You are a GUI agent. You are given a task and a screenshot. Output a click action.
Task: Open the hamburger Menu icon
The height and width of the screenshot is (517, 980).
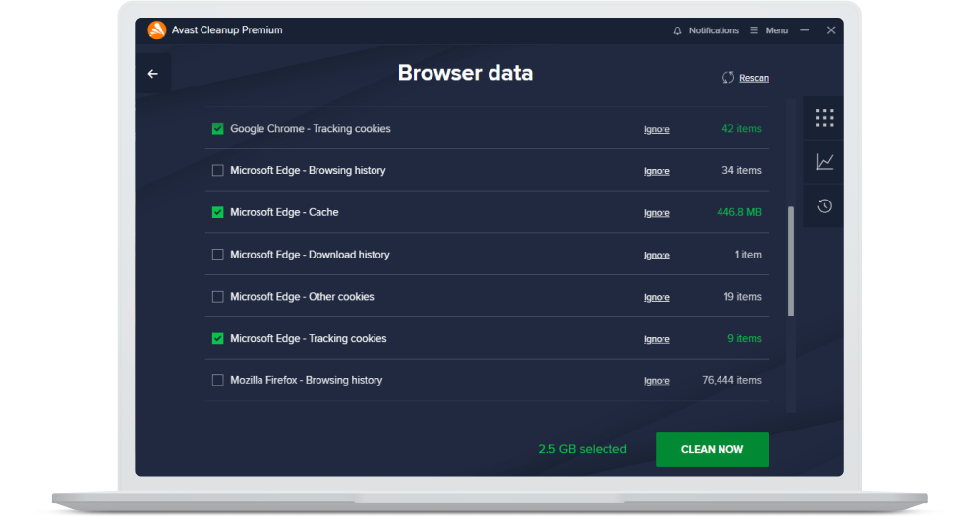pos(754,30)
